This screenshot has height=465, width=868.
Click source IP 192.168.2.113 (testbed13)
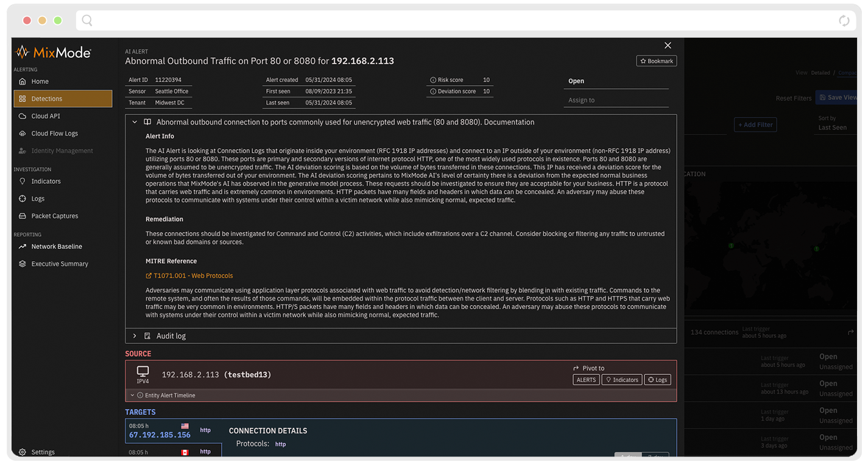[x=216, y=375]
